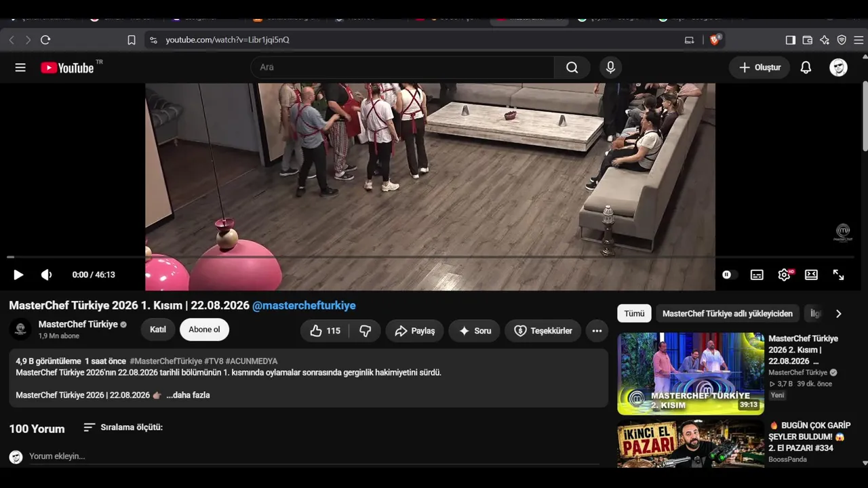Viewport: 868px width, 488px height.
Task: Switch to theater mode
Action: click(x=811, y=274)
